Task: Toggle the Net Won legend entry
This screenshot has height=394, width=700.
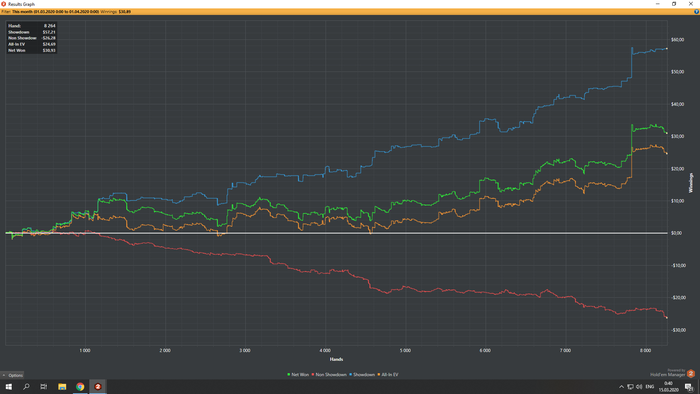Action: pos(298,375)
